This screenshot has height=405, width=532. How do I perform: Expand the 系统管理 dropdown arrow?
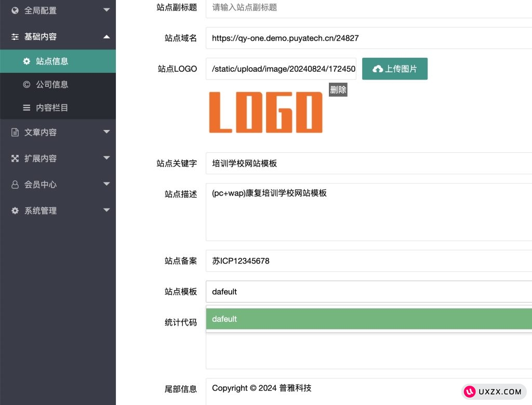click(x=107, y=210)
